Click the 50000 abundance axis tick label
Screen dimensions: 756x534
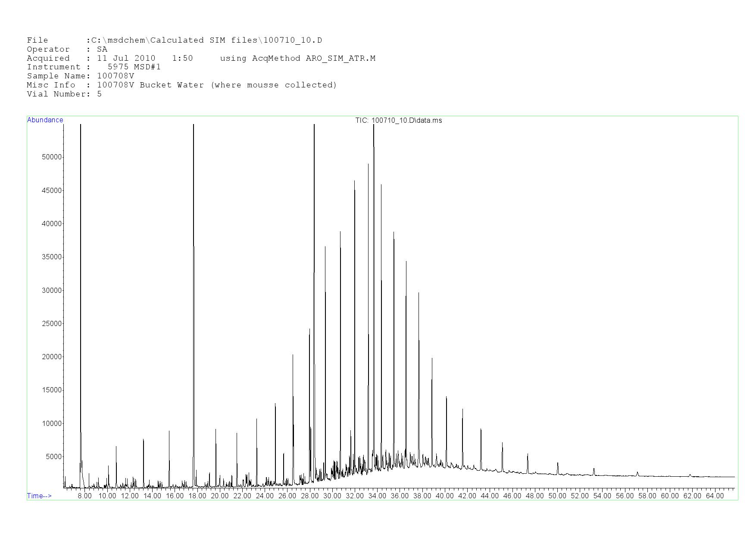pyautogui.click(x=52, y=157)
